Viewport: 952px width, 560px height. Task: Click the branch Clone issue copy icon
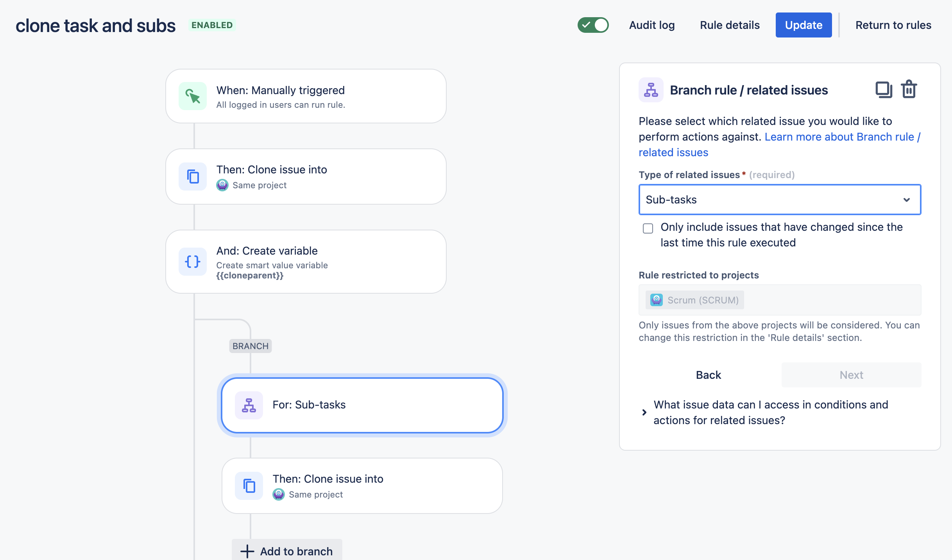tap(249, 486)
